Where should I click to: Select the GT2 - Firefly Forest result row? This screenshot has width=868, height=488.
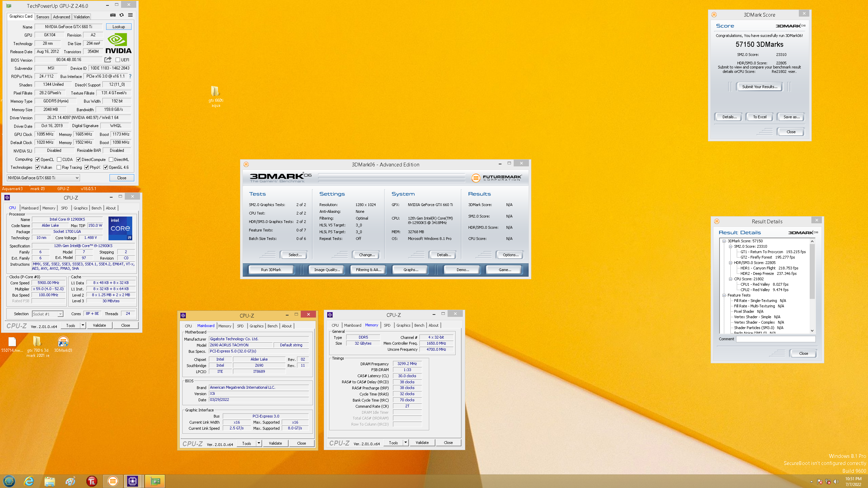point(768,257)
